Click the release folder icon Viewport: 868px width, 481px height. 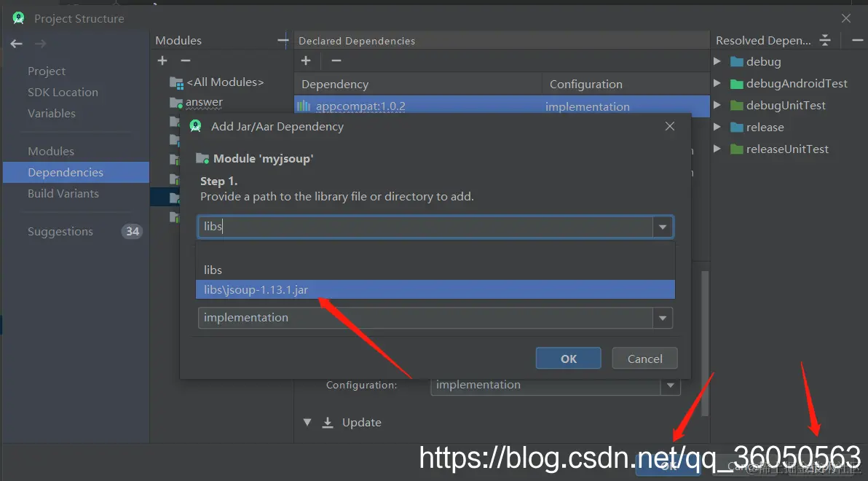click(736, 128)
